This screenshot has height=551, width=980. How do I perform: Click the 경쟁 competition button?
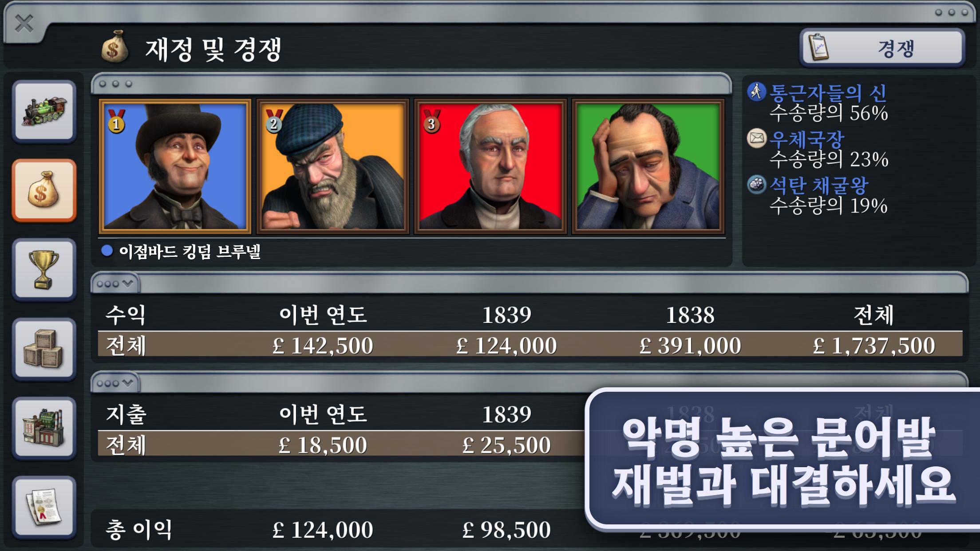coord(882,48)
